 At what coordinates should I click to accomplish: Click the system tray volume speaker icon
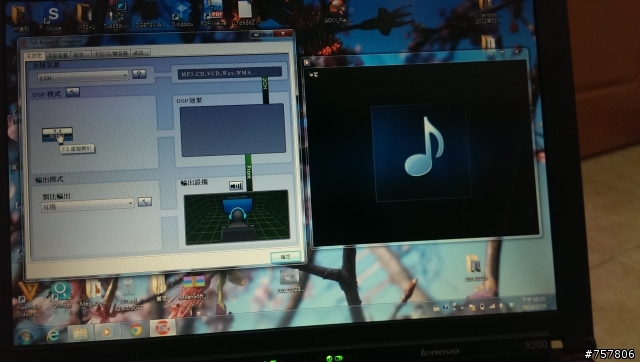click(502, 306)
